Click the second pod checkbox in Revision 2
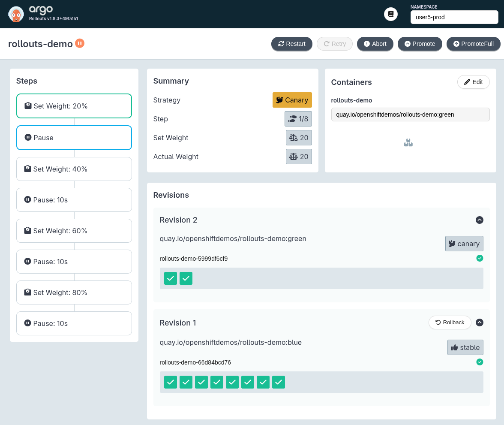This screenshot has width=504, height=425. click(186, 278)
